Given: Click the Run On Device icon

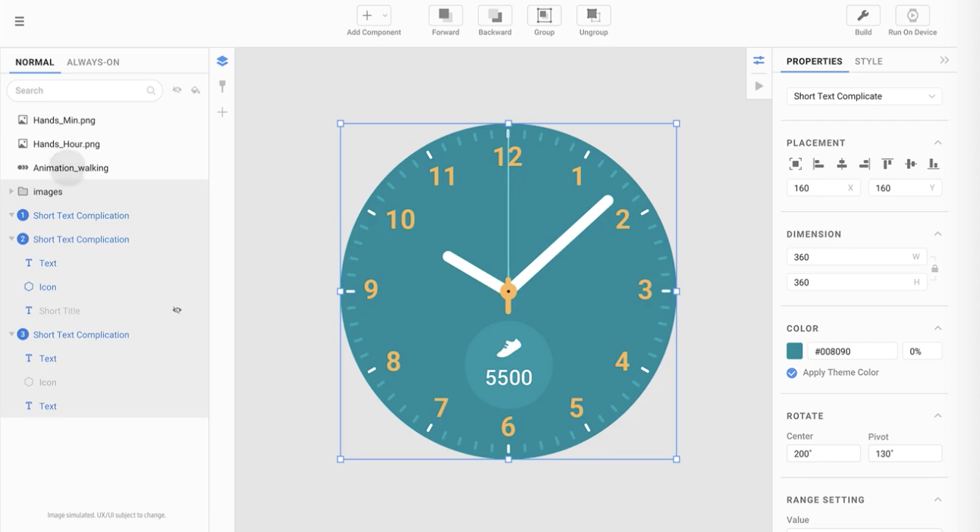Looking at the screenshot, I should pyautogui.click(x=912, y=16).
